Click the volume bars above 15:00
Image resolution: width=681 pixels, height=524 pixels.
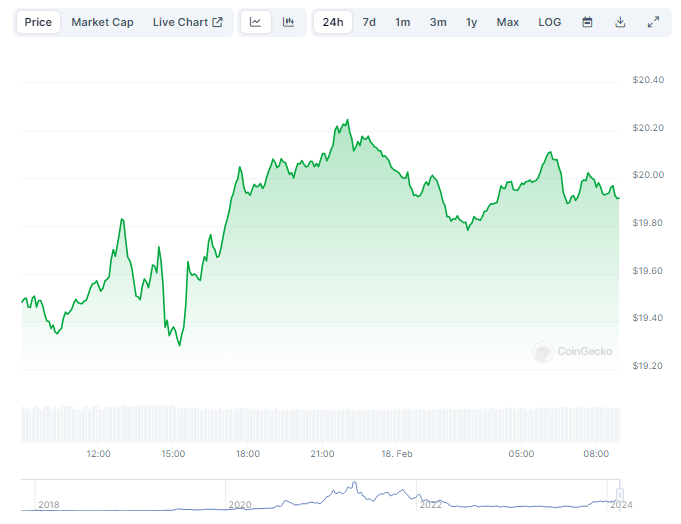(x=173, y=422)
